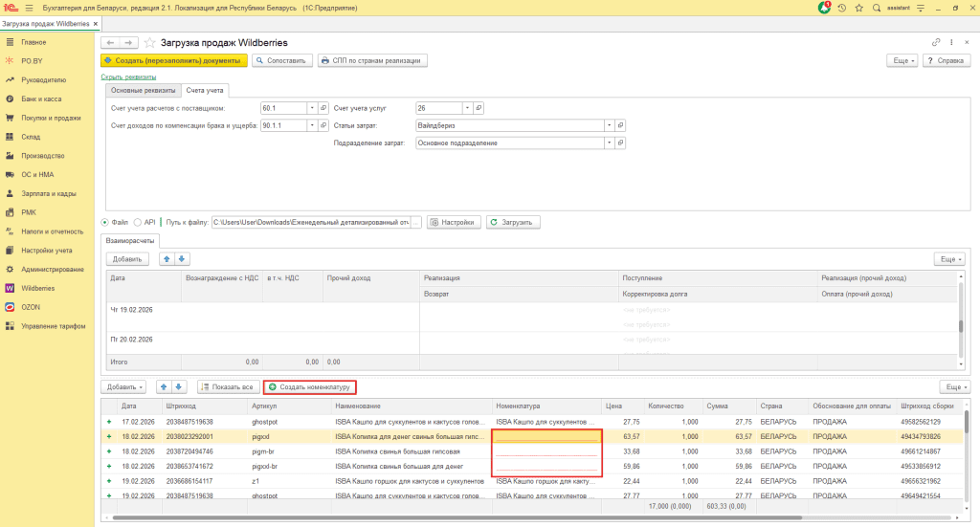Switch to Основные реквизиты tab
The width and height of the screenshot is (980, 527).
[144, 90]
